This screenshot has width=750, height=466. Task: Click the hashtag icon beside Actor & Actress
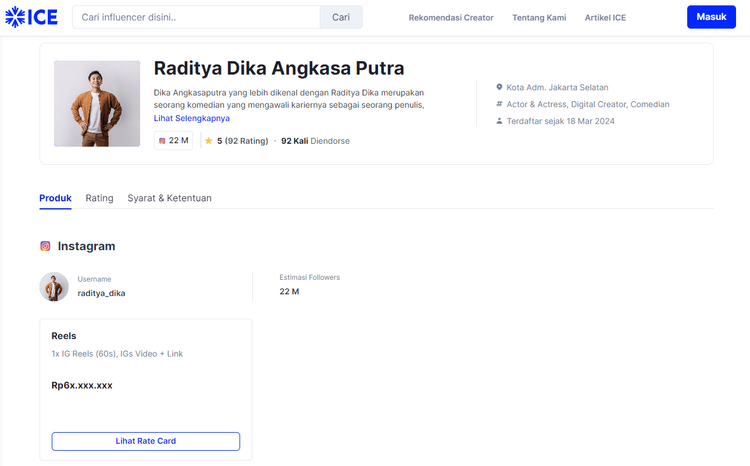click(499, 104)
